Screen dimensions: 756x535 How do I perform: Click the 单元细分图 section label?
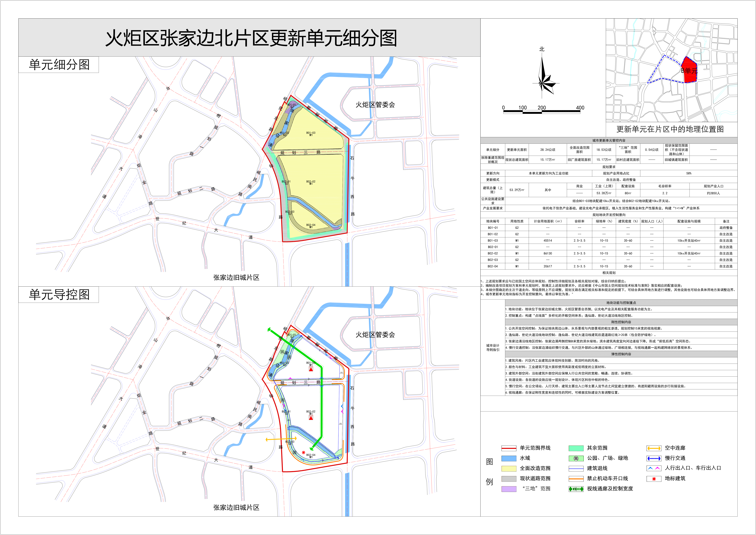pyautogui.click(x=59, y=65)
